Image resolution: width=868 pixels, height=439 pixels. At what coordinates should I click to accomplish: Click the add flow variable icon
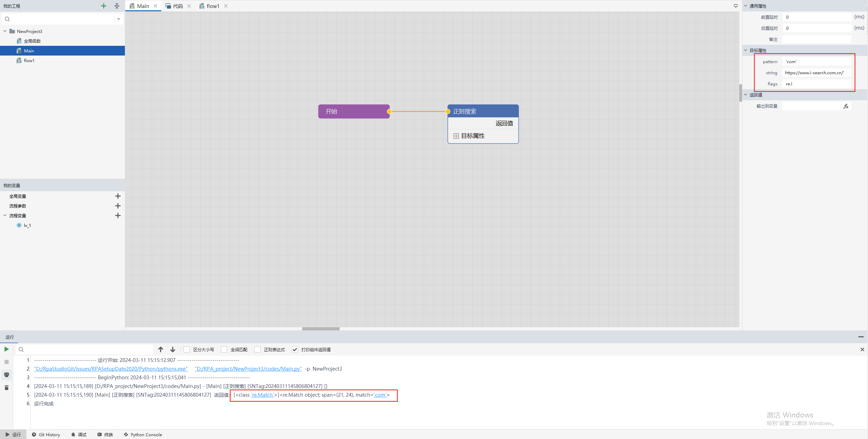point(118,216)
